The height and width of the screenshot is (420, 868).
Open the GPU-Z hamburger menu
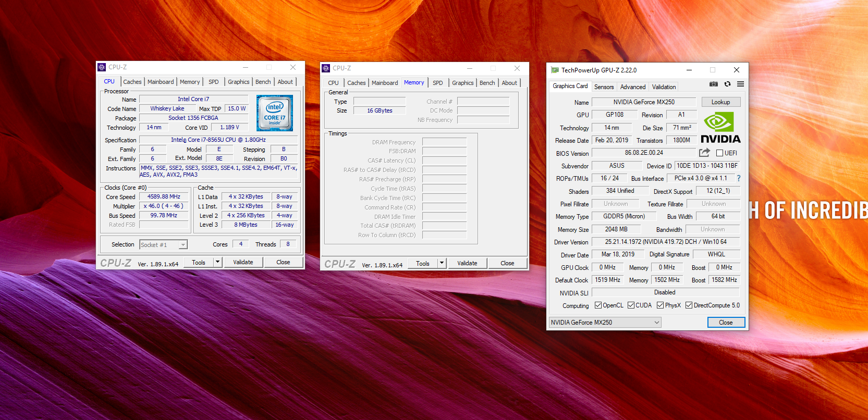740,84
